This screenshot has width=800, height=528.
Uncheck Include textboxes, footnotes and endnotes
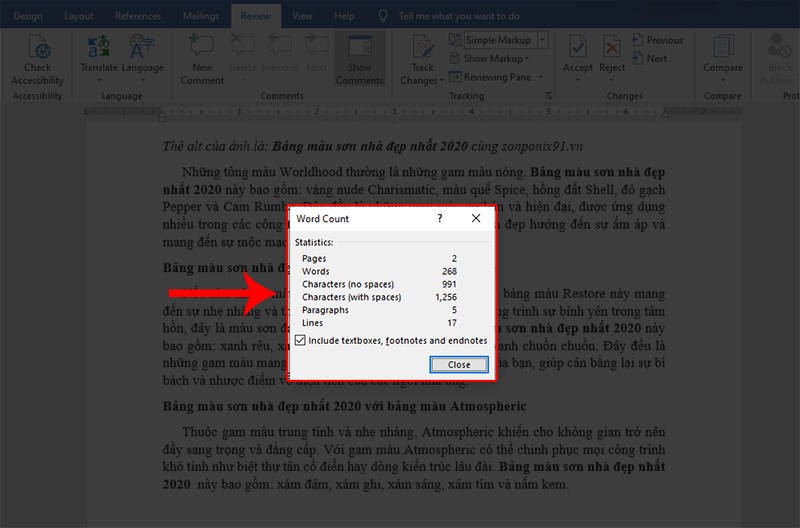point(300,340)
